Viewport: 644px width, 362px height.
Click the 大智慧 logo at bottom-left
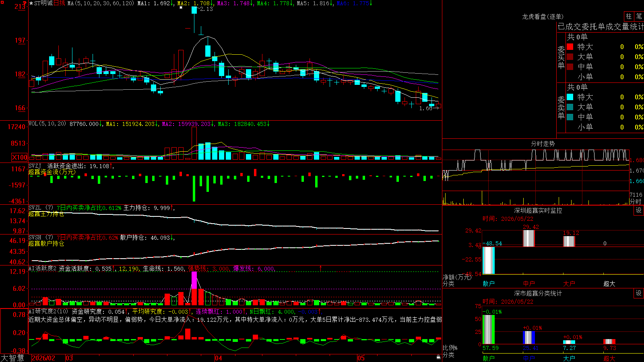coord(12,358)
